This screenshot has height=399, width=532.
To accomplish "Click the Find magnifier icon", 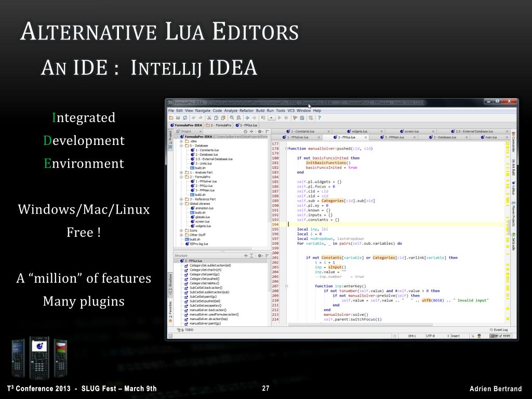I will [x=232, y=118].
